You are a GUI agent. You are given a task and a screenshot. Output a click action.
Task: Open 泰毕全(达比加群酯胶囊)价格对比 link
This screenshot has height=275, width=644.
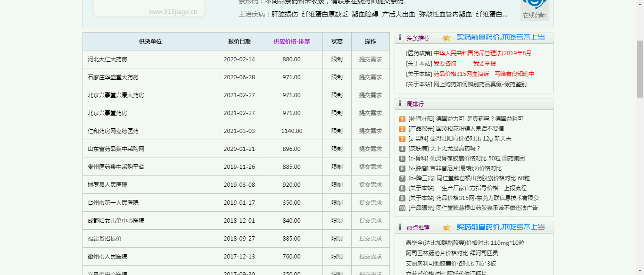coord(465,243)
